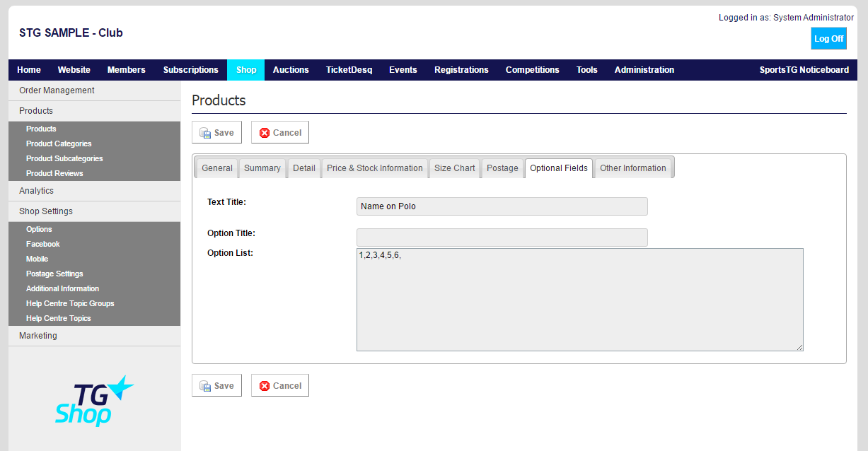Click the Log Off button

(x=828, y=39)
